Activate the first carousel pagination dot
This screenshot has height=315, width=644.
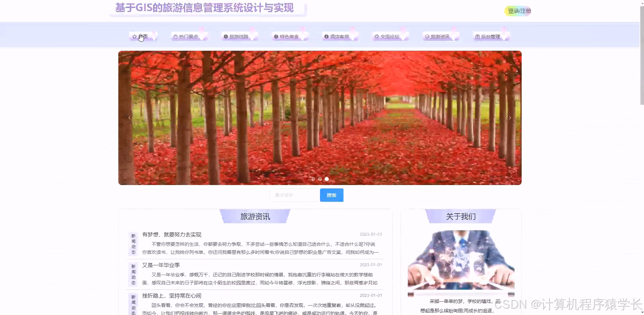313,179
